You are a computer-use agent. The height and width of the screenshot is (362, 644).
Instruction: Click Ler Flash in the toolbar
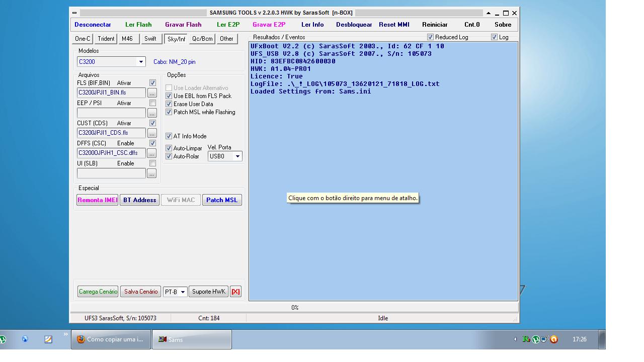pos(138,25)
